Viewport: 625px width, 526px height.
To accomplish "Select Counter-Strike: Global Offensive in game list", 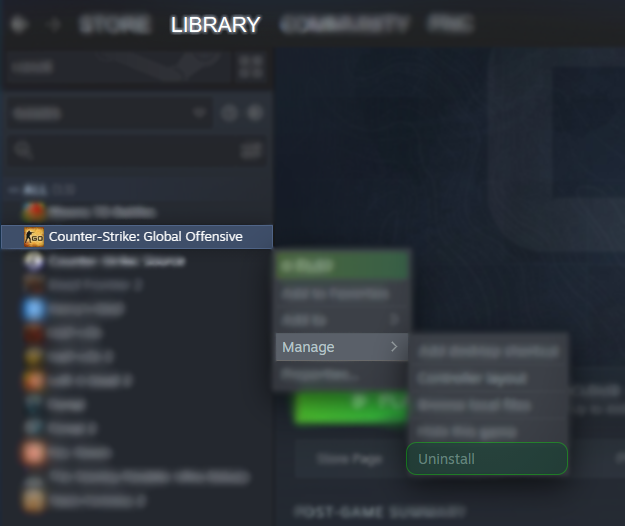I will tap(137, 237).
